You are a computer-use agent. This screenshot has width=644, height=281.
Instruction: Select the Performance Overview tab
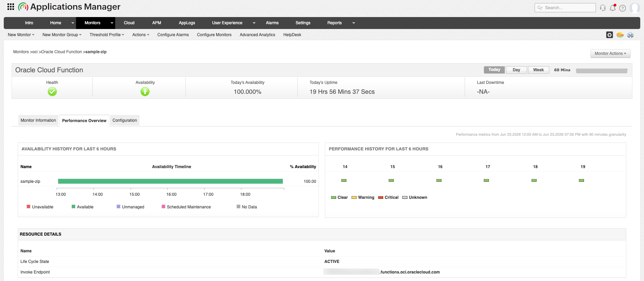(x=84, y=121)
